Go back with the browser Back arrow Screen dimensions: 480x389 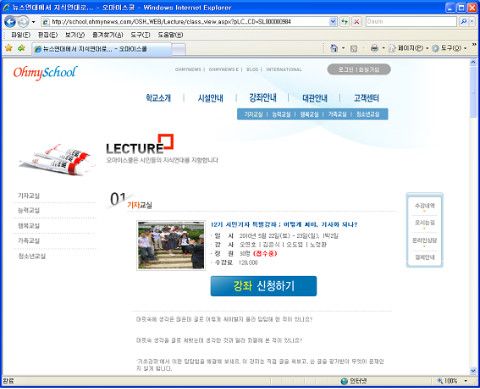pos(10,22)
